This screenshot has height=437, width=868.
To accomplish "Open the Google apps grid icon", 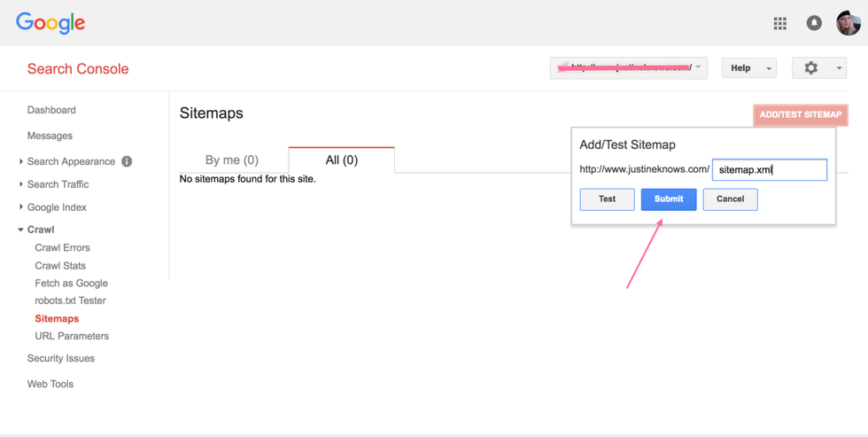I will point(779,23).
